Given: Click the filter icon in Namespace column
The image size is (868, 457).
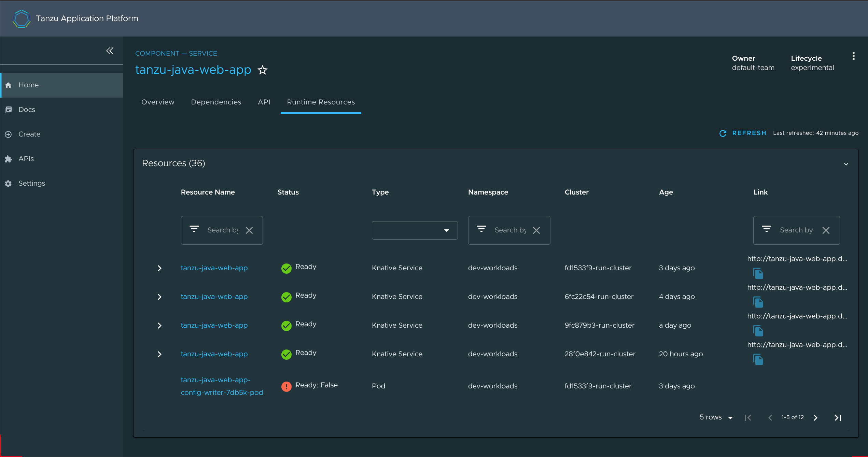Looking at the screenshot, I should (x=481, y=229).
